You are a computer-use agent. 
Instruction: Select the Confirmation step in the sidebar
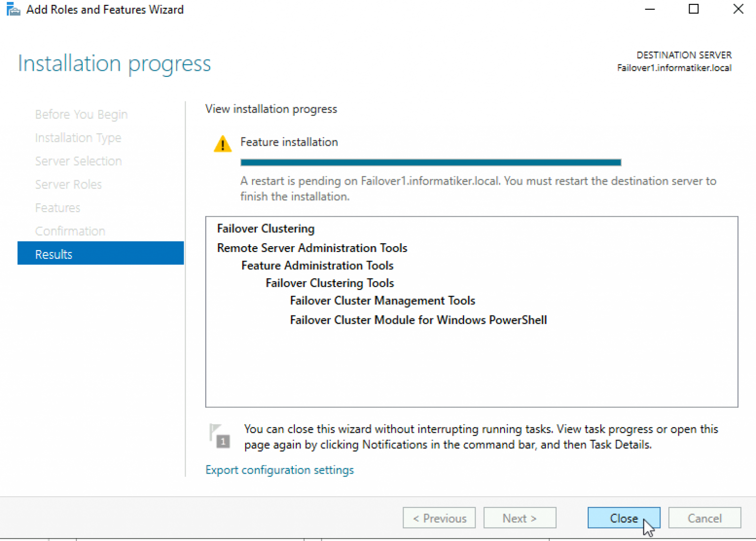coord(70,230)
